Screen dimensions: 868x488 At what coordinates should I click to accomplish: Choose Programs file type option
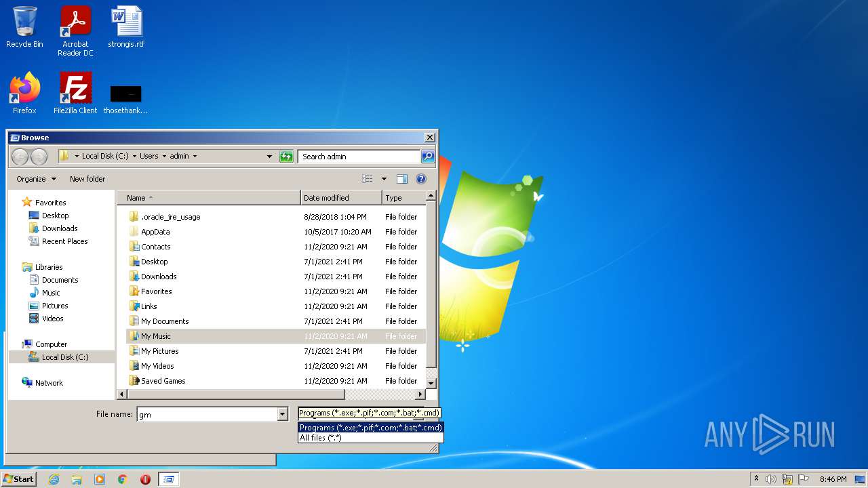[x=370, y=428]
